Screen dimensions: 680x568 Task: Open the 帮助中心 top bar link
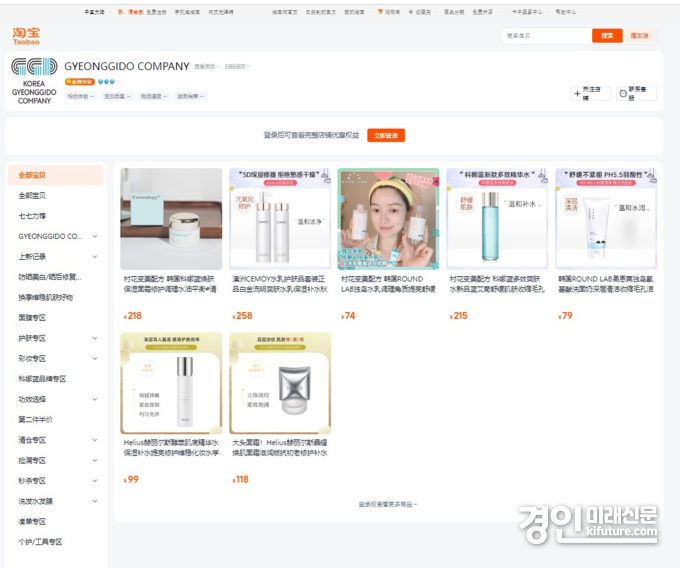click(x=566, y=12)
